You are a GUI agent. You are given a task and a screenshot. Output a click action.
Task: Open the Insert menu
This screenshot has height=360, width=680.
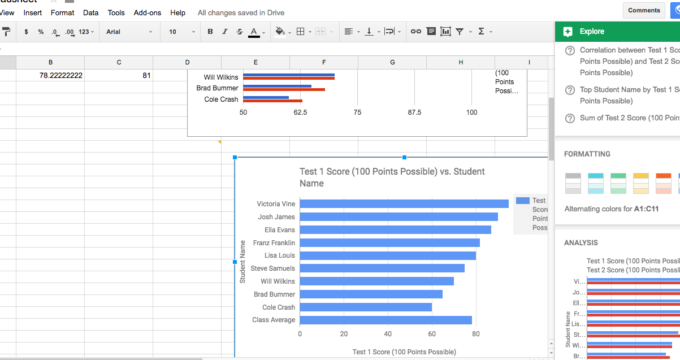click(x=33, y=13)
